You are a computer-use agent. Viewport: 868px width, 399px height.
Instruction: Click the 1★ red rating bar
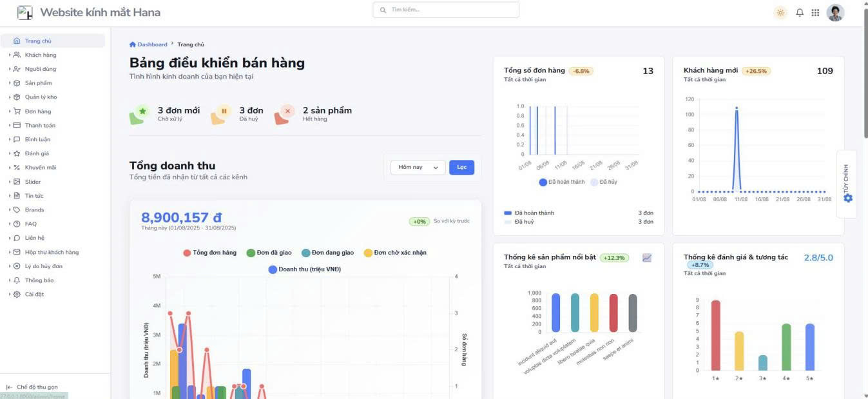[715, 335]
